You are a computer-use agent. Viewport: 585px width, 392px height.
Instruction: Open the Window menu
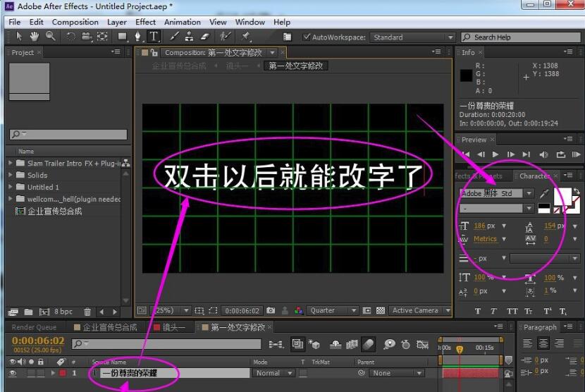coord(250,22)
